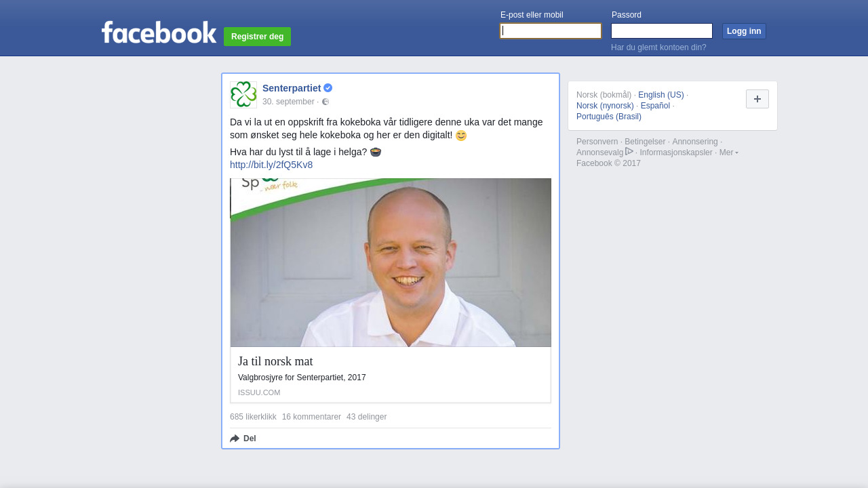
Task: Open the Senterpartiet clover profile picture
Action: [243, 95]
